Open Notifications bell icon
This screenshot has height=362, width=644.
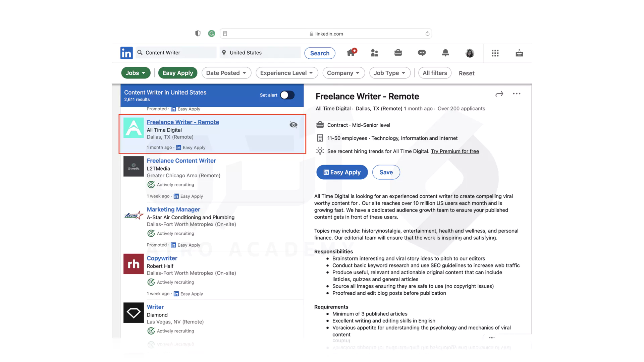[x=445, y=53]
